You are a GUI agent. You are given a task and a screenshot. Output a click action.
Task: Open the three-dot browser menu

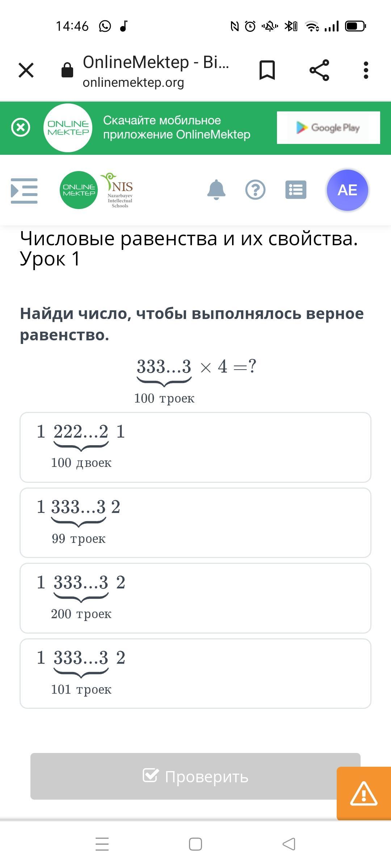(366, 70)
